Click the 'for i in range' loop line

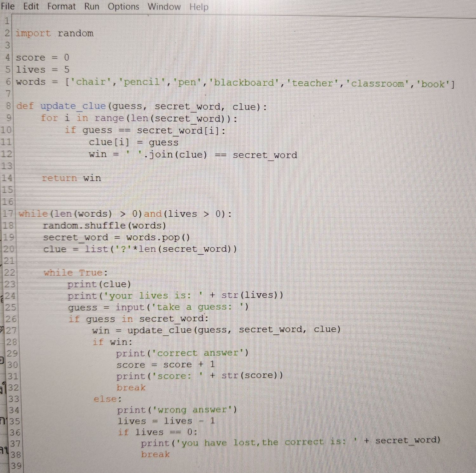(x=139, y=118)
